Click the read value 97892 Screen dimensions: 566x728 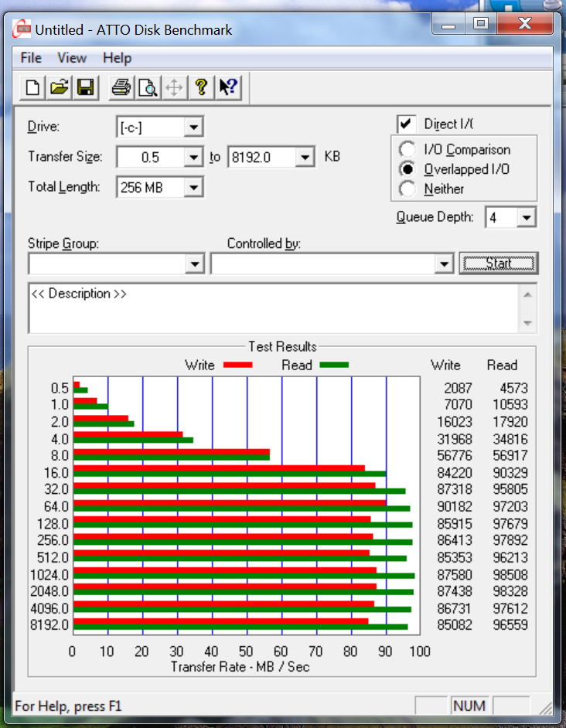510,540
